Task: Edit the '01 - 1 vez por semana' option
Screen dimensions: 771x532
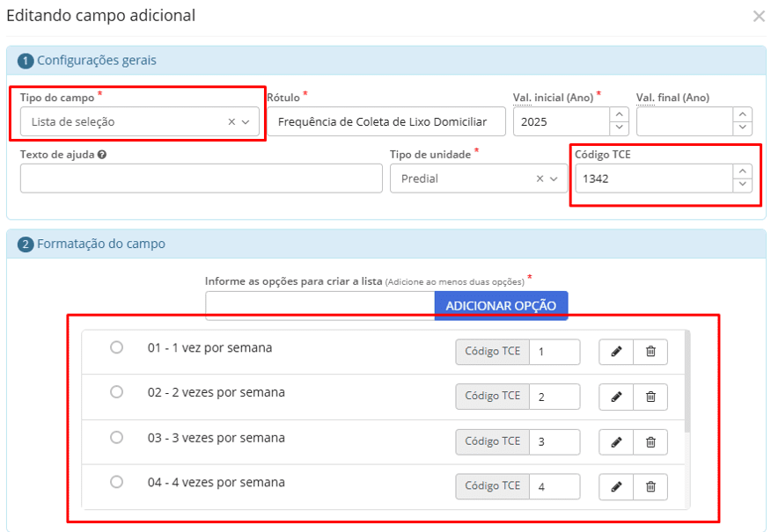Action: (616, 352)
